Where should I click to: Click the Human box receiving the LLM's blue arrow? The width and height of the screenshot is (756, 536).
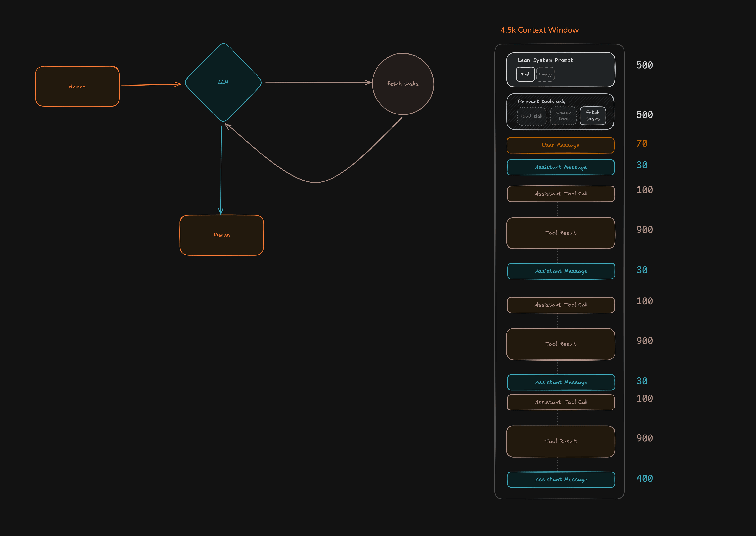coord(221,235)
